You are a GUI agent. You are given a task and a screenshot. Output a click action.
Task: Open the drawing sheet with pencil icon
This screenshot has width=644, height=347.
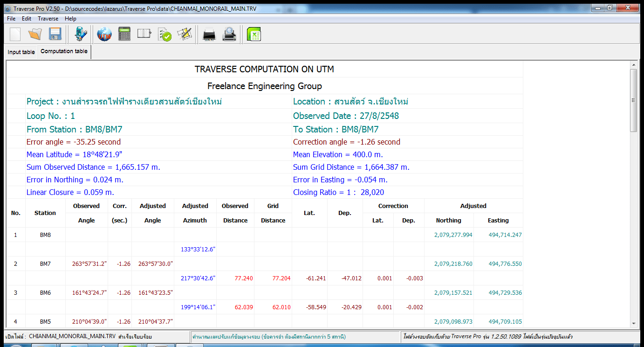[x=185, y=35]
